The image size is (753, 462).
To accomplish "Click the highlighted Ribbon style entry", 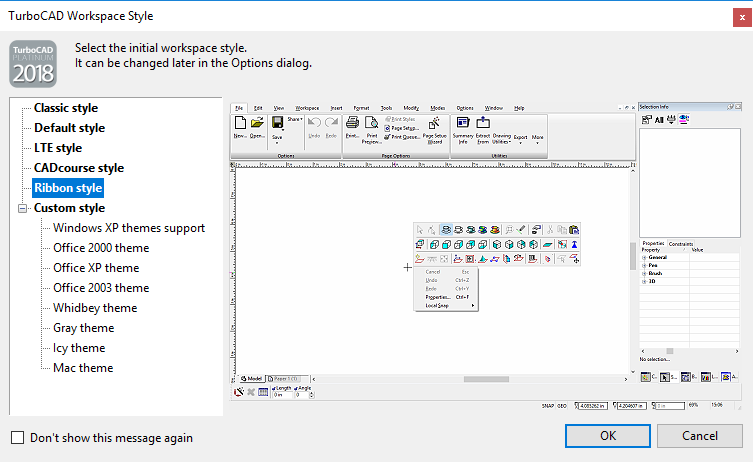I will pyautogui.click(x=68, y=188).
